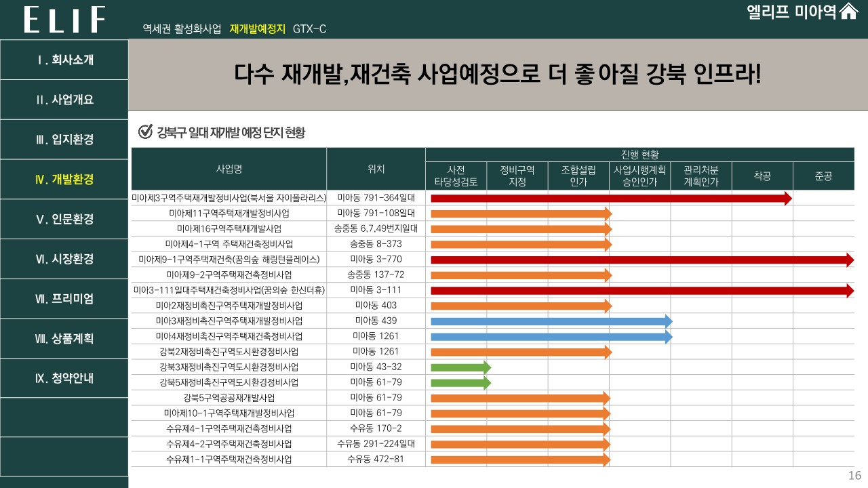868x488 pixels.
Task: Select Ⅲ. 입지환경 from the sidebar
Action: pos(64,140)
